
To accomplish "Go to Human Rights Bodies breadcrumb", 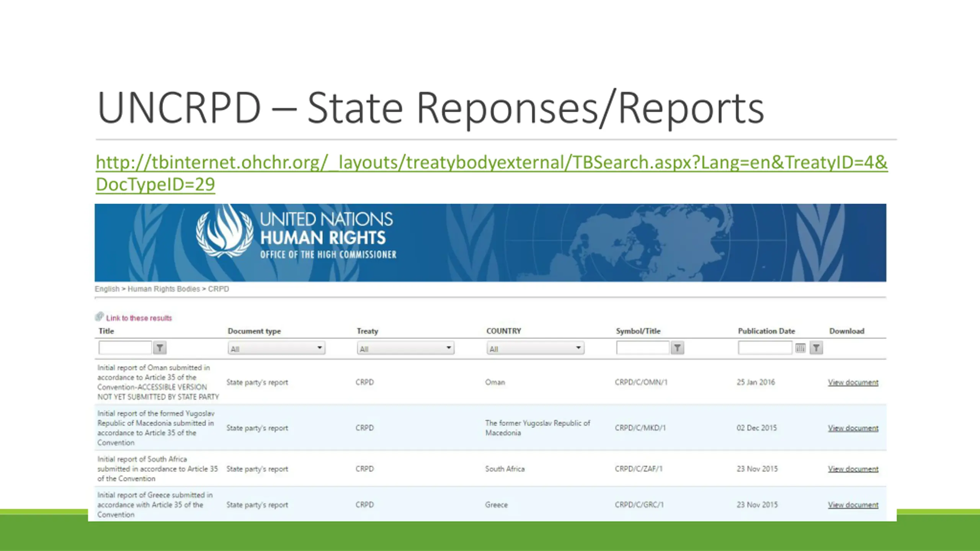I will (x=164, y=289).
